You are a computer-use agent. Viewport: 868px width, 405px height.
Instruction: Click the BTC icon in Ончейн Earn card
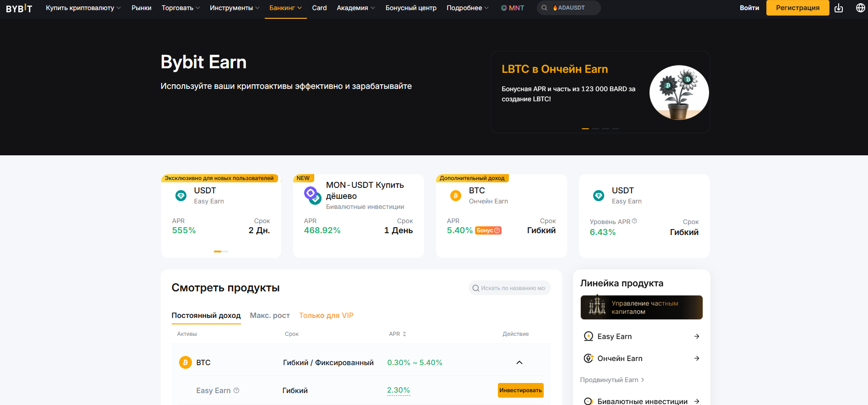pos(456,196)
